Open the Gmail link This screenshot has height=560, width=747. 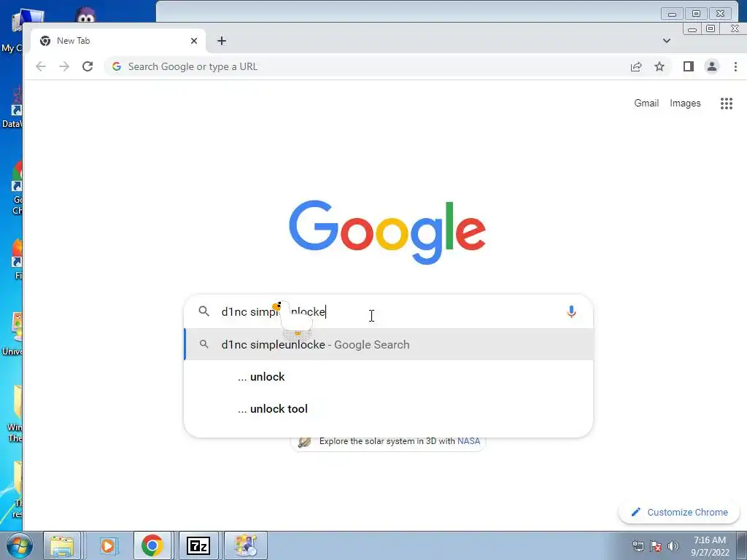coord(646,104)
